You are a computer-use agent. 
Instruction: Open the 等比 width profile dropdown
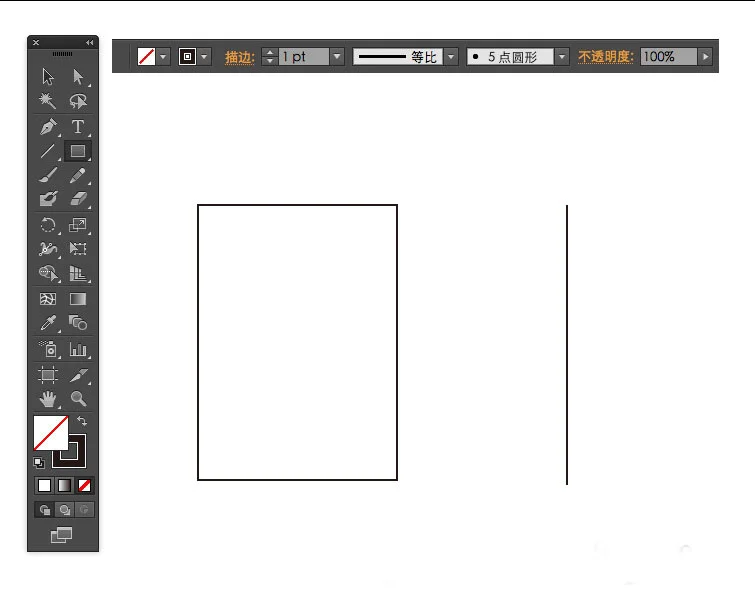[451, 56]
